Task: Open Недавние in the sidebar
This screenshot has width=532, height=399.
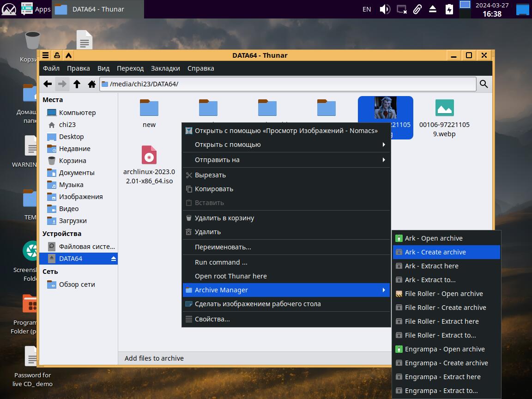Action: (x=79, y=149)
